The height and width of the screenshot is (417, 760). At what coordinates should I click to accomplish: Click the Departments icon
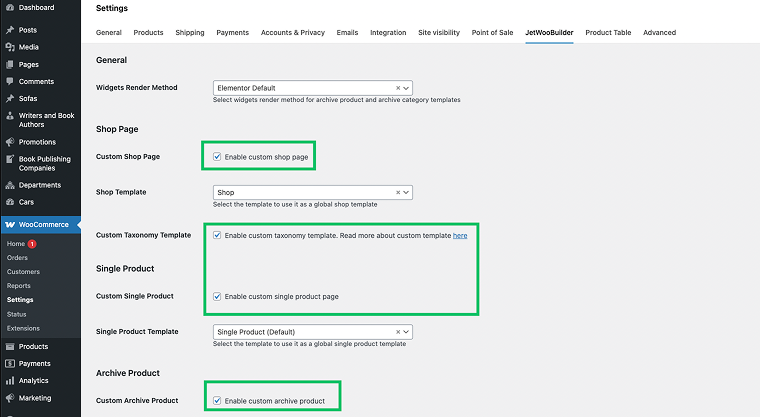point(10,185)
